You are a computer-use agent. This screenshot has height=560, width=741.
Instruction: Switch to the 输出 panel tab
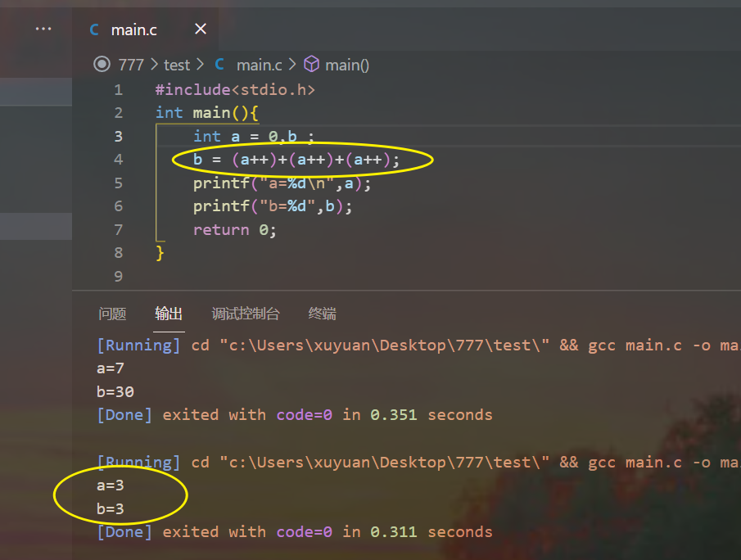pyautogui.click(x=169, y=314)
